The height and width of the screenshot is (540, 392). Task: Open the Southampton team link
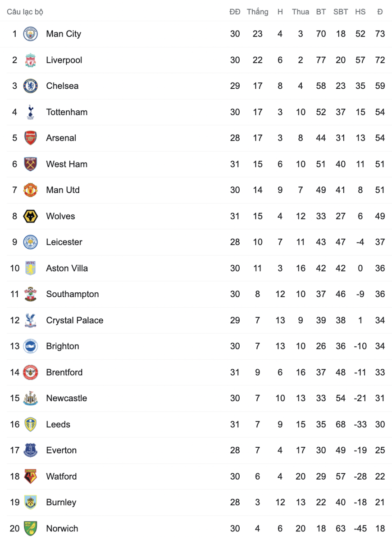[x=73, y=294]
